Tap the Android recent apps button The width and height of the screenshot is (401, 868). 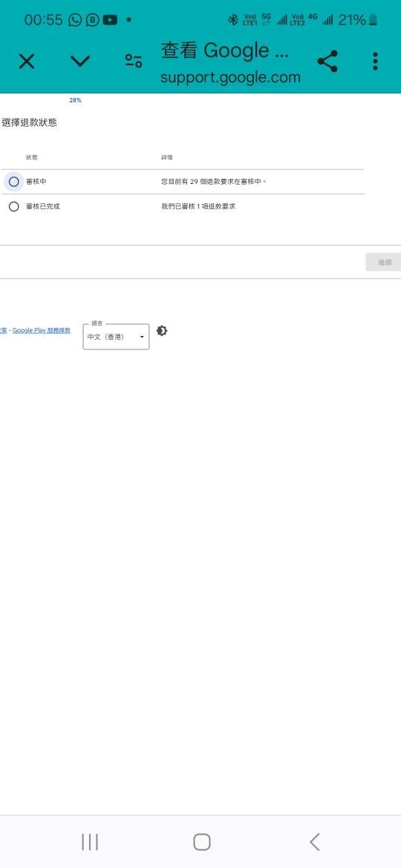click(x=90, y=842)
